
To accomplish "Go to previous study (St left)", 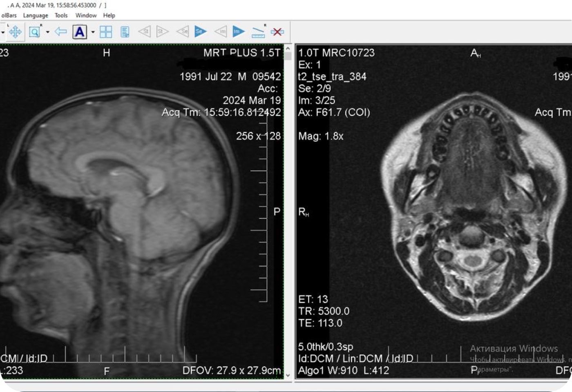I will 144,31.
